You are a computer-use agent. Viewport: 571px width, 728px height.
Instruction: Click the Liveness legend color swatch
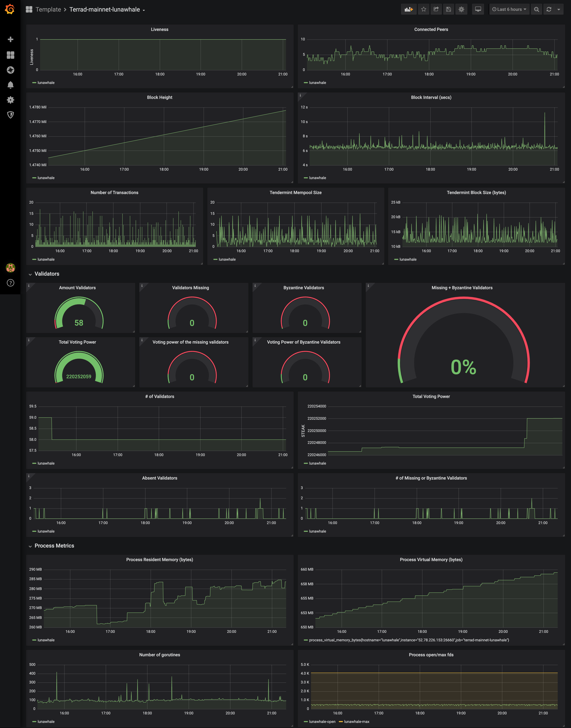34,83
